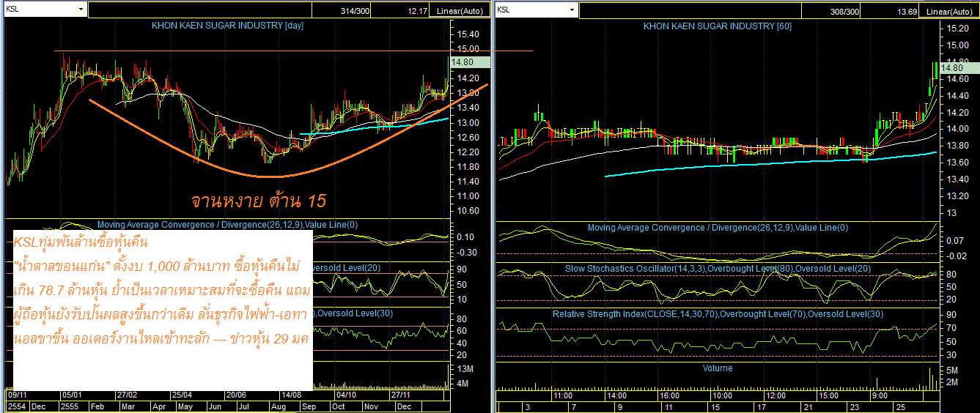Image resolution: width=980 pixels, height=413 pixels.
Task: Click the 11.40 price label on daily chart axis
Action: pyautogui.click(x=468, y=181)
